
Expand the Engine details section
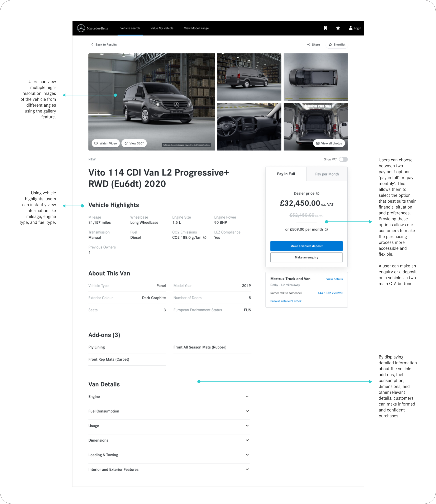point(169,396)
